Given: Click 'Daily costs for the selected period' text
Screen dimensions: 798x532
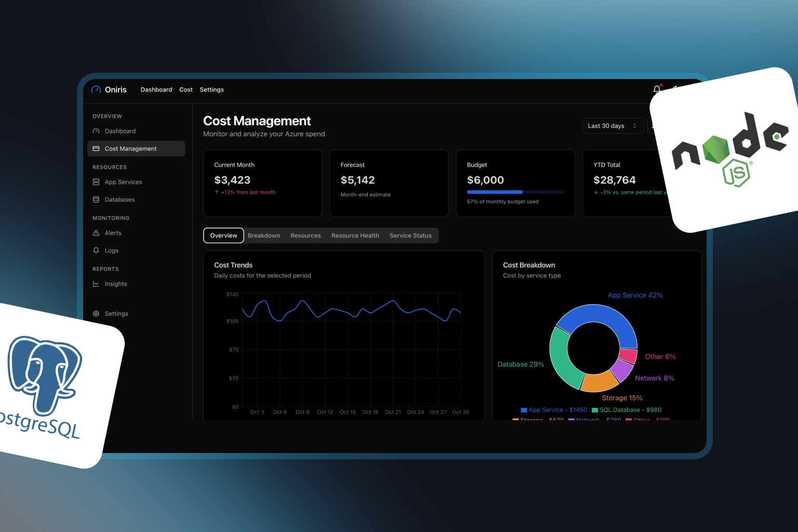Looking at the screenshot, I should coord(262,276).
